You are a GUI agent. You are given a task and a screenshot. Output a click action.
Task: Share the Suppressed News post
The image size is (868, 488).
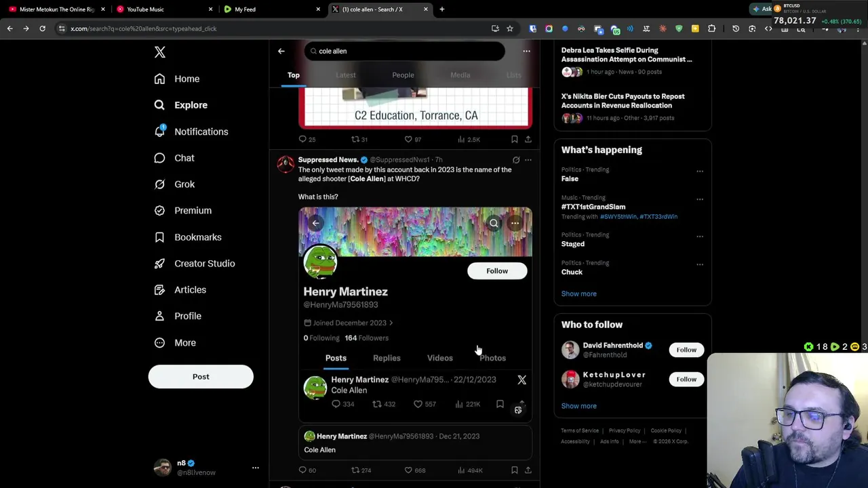pyautogui.click(x=528, y=470)
